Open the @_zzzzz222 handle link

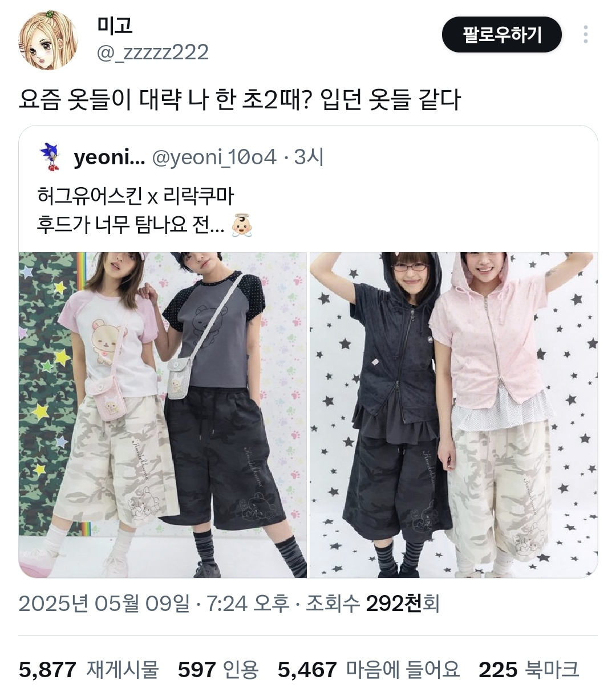pos(153,52)
